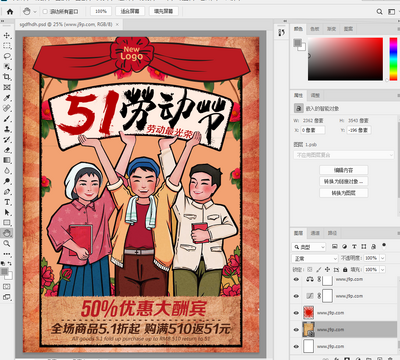
Task: Select the Rectangular Marquee tool
Action: [7, 46]
